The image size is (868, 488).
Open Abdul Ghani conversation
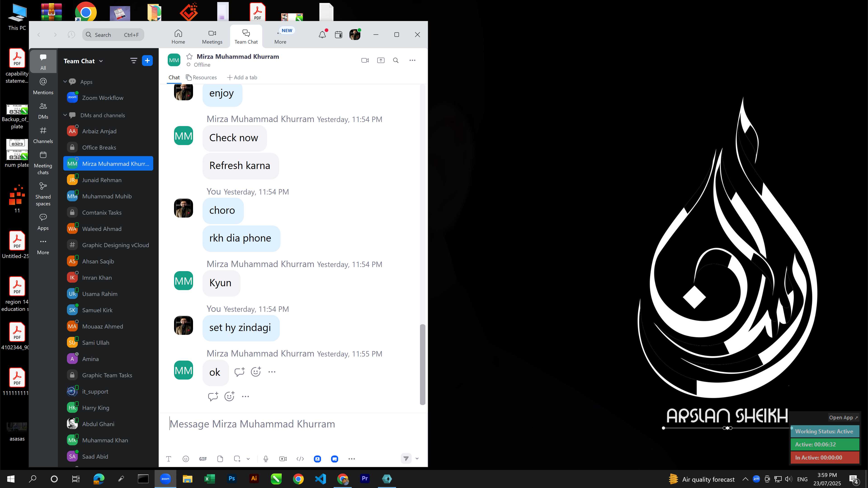point(108,424)
